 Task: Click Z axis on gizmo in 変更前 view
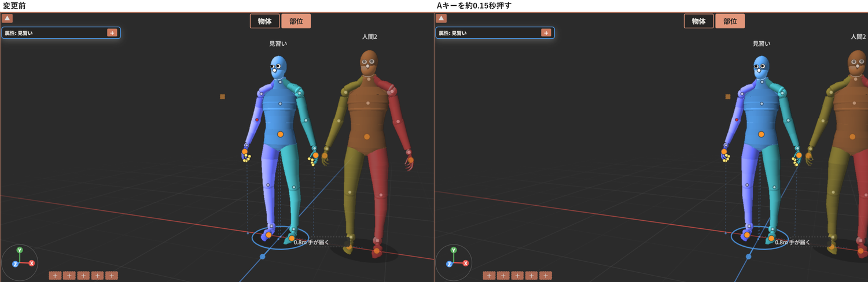point(15,264)
